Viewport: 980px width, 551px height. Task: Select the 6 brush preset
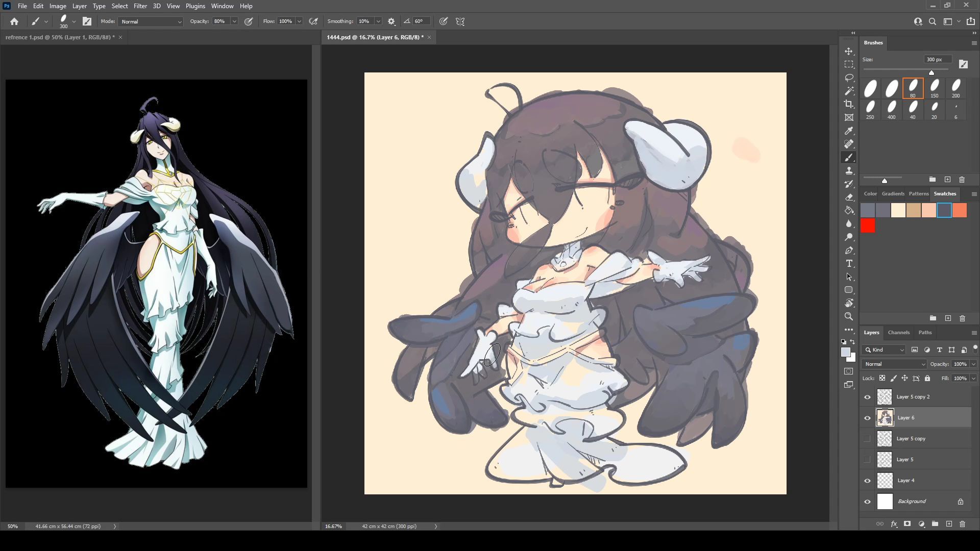(x=955, y=110)
